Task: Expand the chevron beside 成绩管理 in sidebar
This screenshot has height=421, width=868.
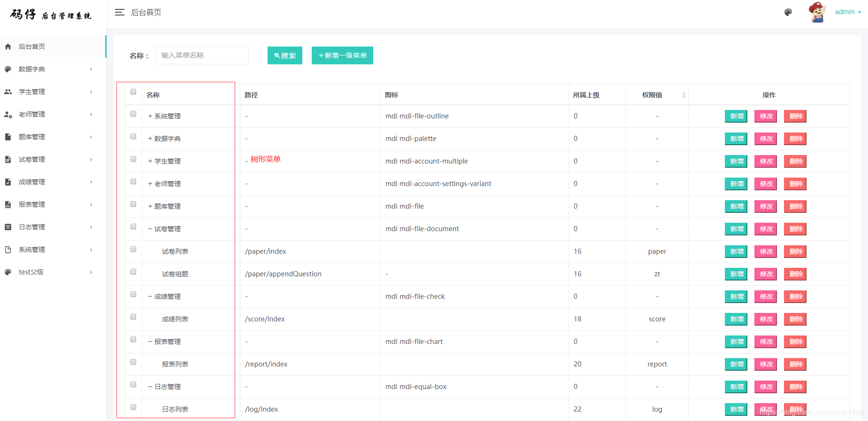Action: pos(91,182)
